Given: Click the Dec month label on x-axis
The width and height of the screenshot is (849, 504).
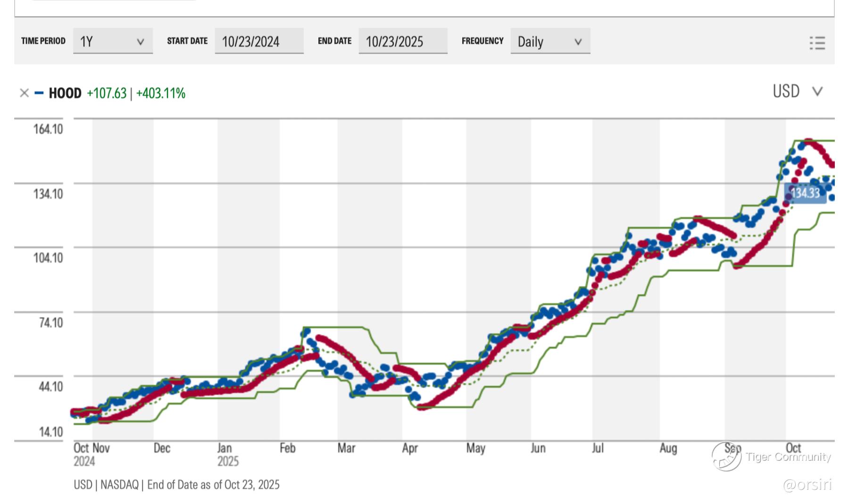Looking at the screenshot, I should [x=162, y=448].
